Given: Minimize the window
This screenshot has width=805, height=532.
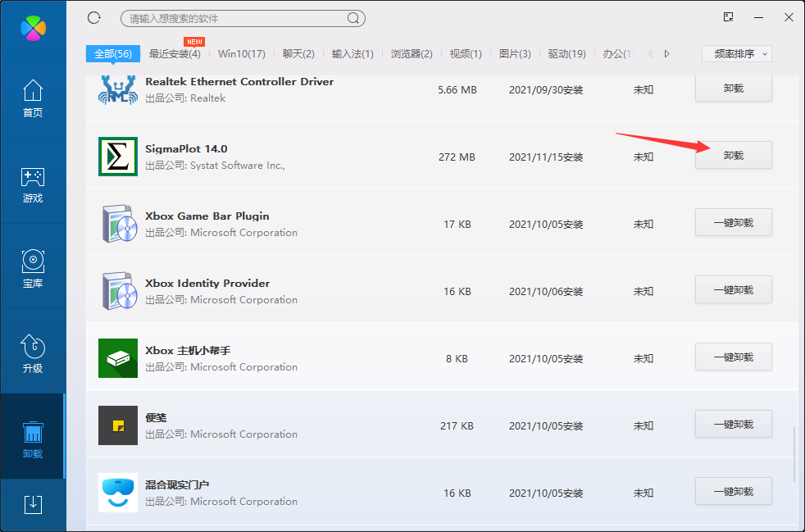Looking at the screenshot, I should 759,17.
